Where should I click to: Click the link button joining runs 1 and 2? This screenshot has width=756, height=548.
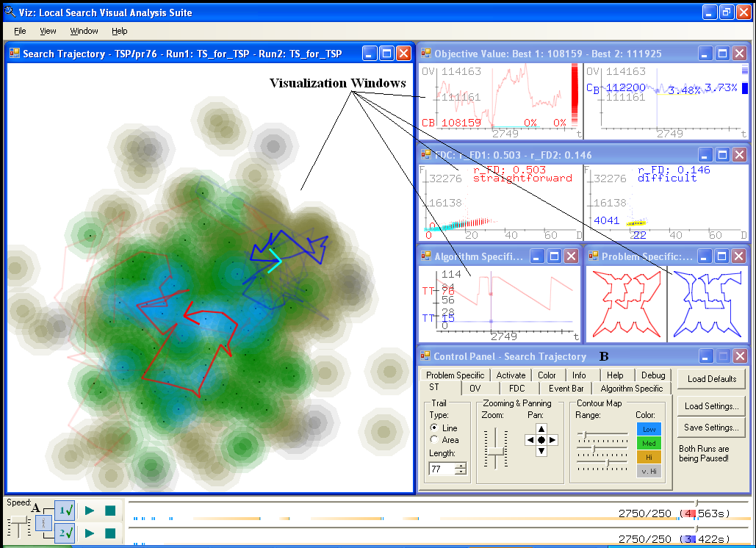(x=43, y=524)
